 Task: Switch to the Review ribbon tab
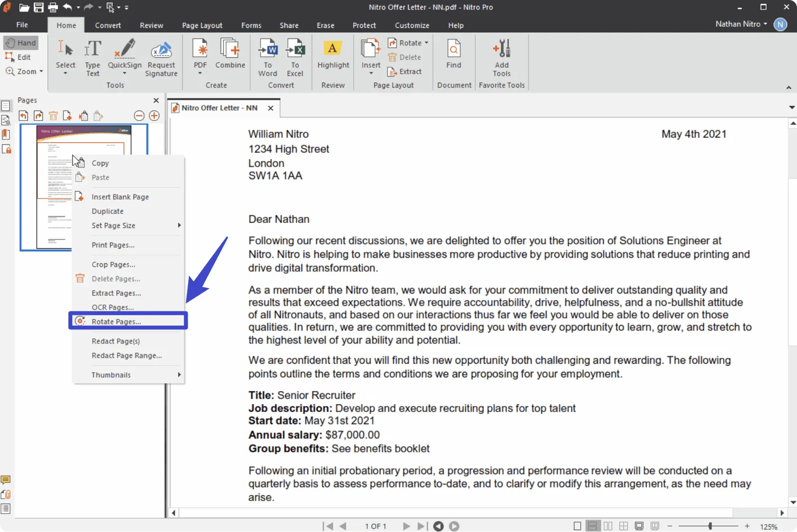[x=151, y=25]
